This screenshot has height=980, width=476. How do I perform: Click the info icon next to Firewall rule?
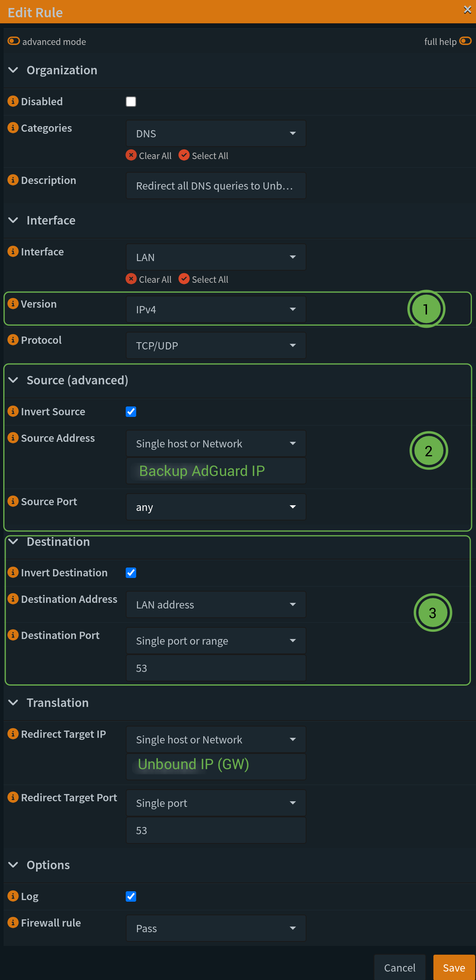[x=13, y=923]
